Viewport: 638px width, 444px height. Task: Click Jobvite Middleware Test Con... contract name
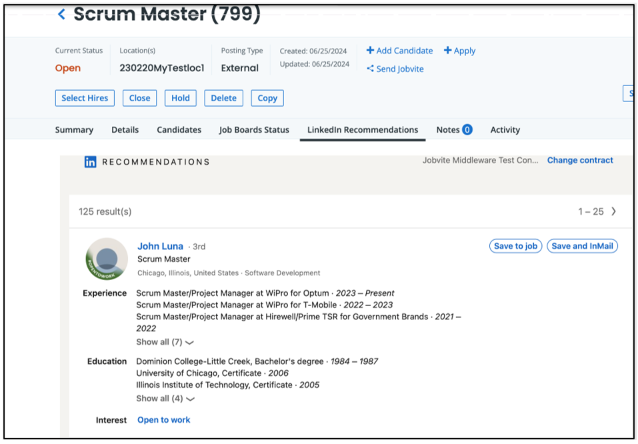480,160
